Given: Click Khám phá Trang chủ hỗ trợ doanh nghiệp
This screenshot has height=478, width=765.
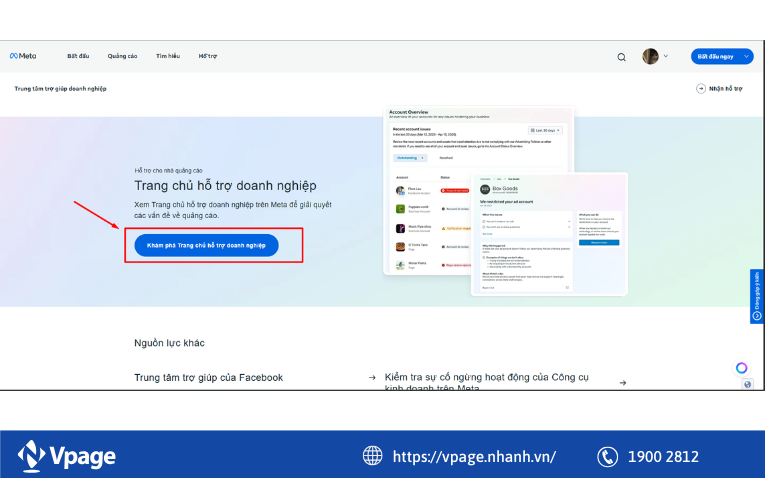Looking at the screenshot, I should (206, 245).
